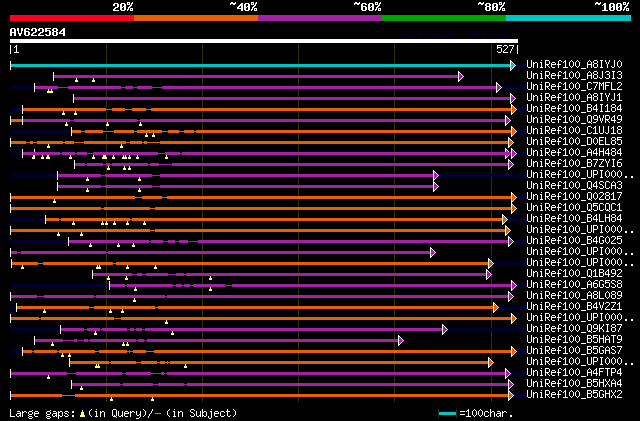Open the UniRef100_B4I184 subject label
This screenshot has width=640, height=421.
(574, 108)
